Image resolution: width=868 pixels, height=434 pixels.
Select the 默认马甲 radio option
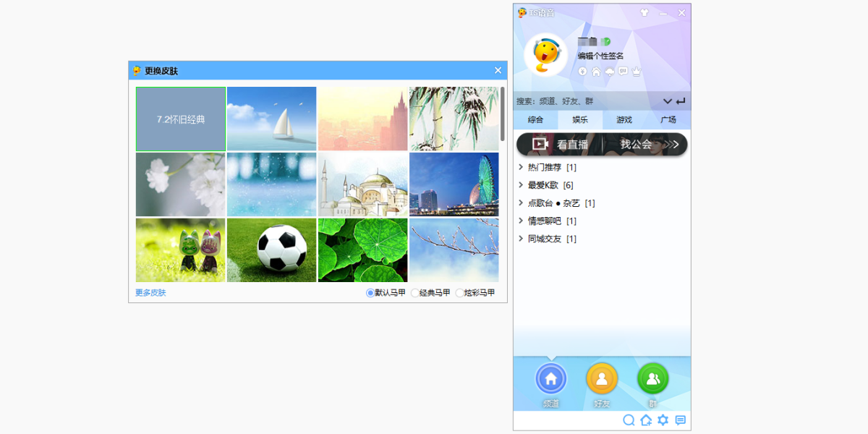[x=370, y=293]
